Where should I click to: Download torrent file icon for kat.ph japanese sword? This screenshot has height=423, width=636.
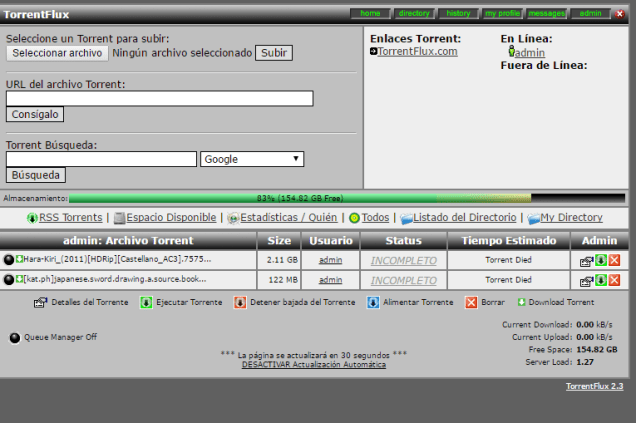tap(19, 279)
